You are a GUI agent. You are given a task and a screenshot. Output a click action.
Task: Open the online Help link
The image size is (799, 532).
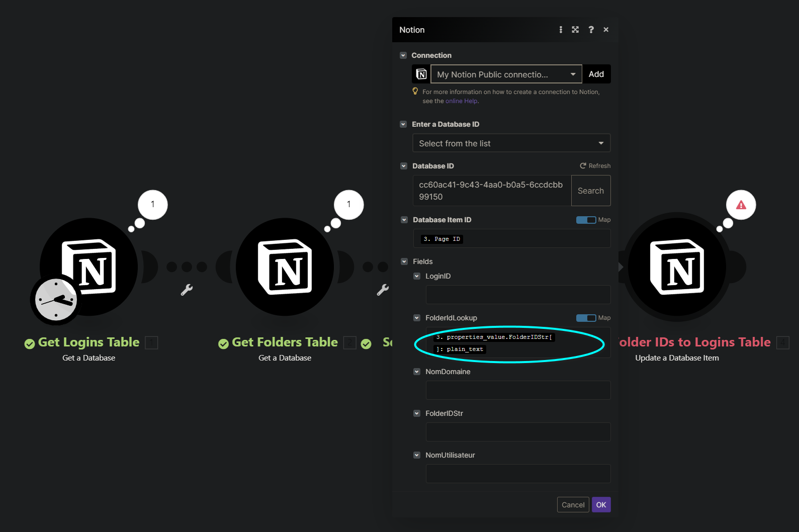[x=461, y=101]
